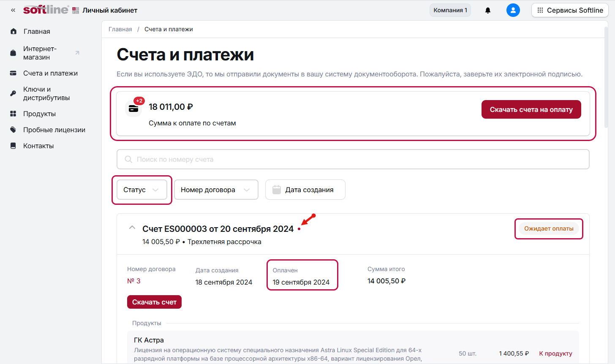Screen dimensions: 615x364
Task: Click the shopping bag icon in sidebar
Action: pos(14,53)
